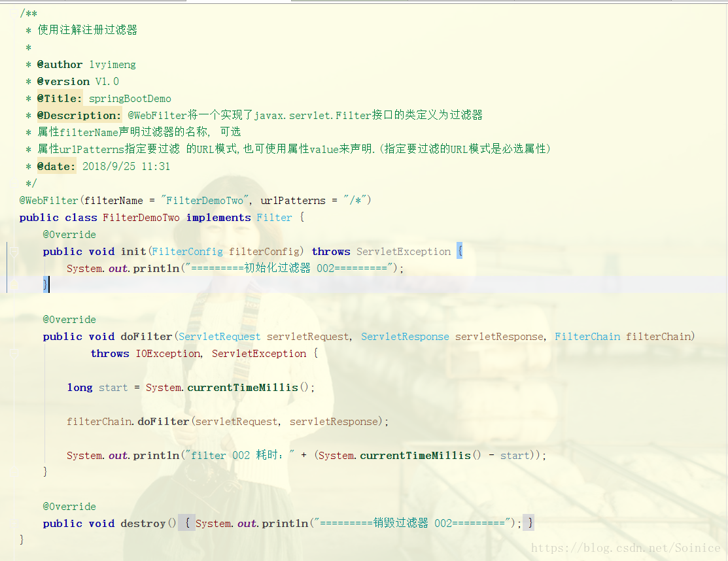
Task: Click the init log string containing 初始化过滤器 002
Action: click(x=290, y=268)
